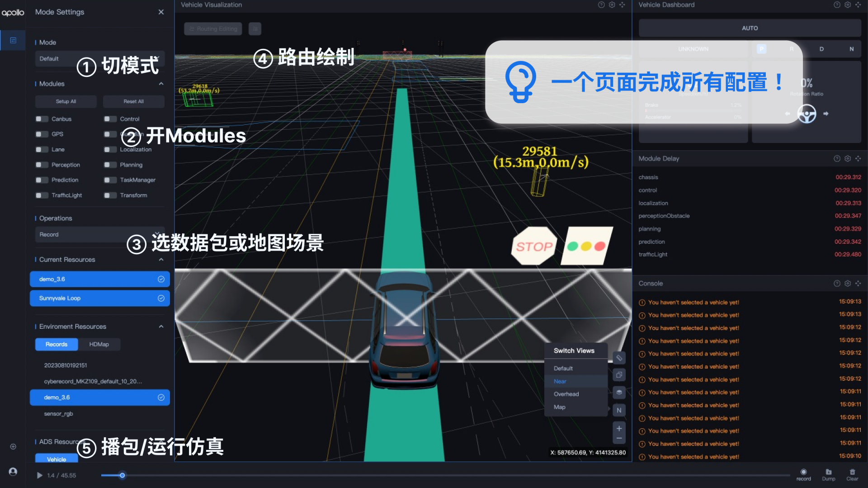Open the user profile icon in sidebar
868x488 pixels.
pos(13,472)
